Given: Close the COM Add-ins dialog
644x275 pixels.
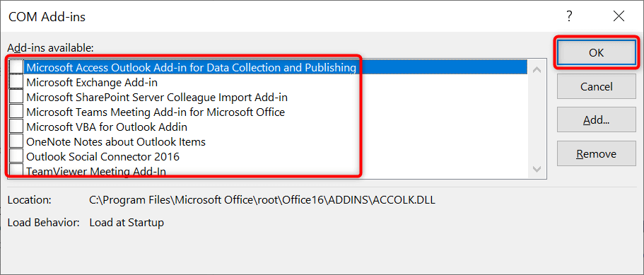Looking at the screenshot, I should (618, 16).
